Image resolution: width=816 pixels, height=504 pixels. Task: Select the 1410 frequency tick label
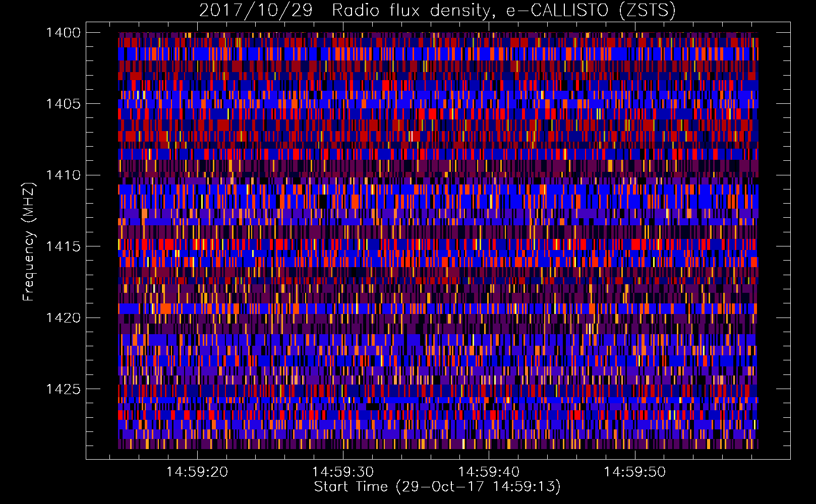click(x=63, y=175)
